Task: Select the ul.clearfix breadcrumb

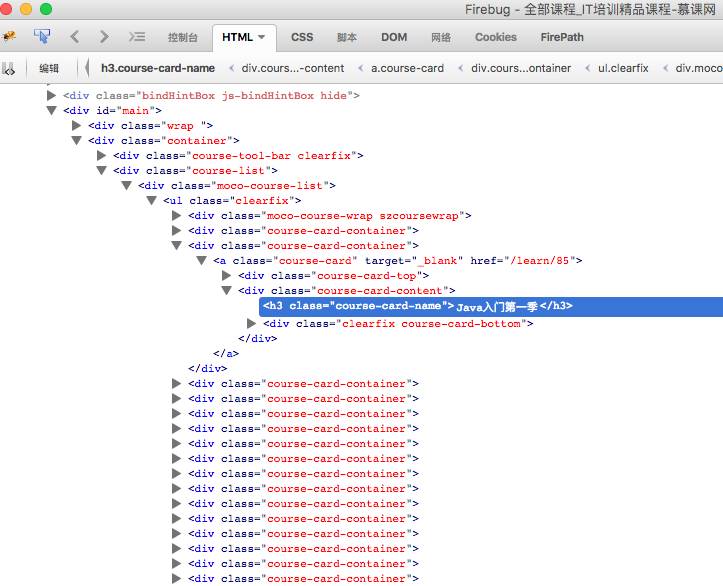Action: pos(623,68)
